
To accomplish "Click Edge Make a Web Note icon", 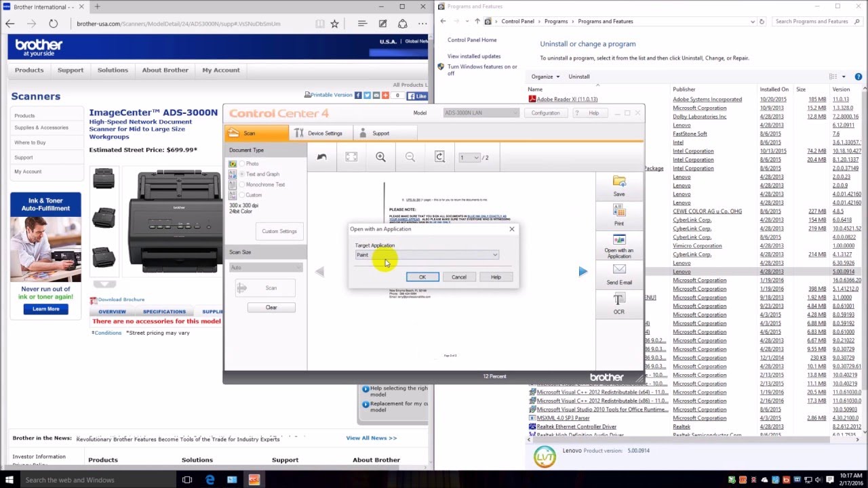I will [x=382, y=24].
